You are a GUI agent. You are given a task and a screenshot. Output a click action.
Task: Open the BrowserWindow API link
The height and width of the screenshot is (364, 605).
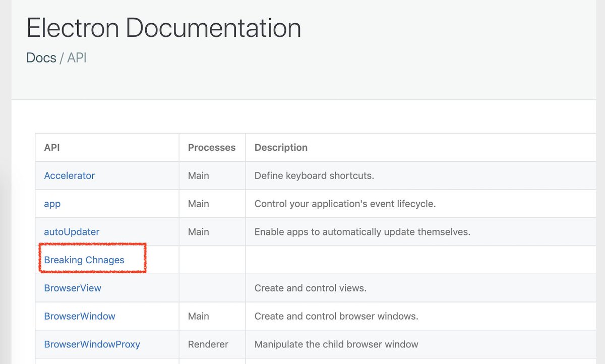[80, 317]
